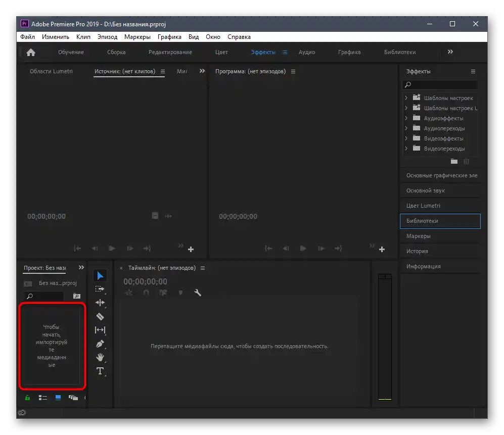
Task: Switch to the 'Обучение' workspace
Action: [71, 52]
